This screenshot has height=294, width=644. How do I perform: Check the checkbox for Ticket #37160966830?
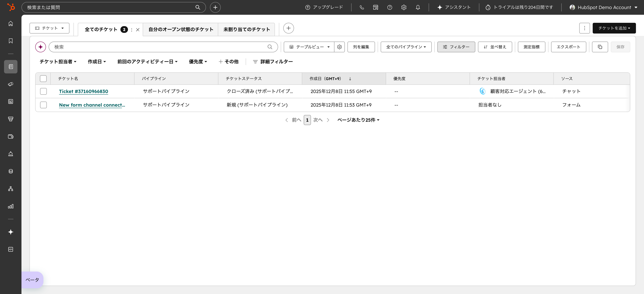pos(43,91)
